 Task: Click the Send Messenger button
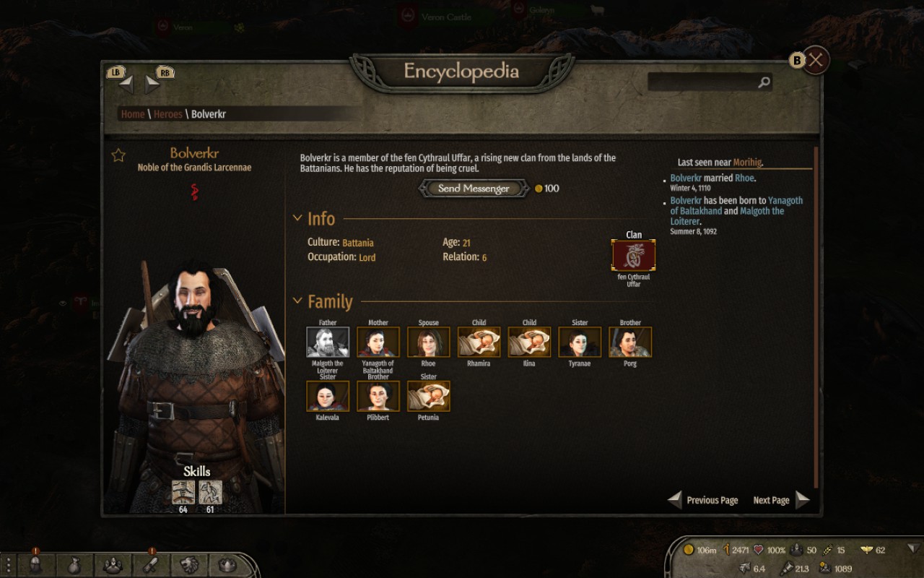(474, 189)
